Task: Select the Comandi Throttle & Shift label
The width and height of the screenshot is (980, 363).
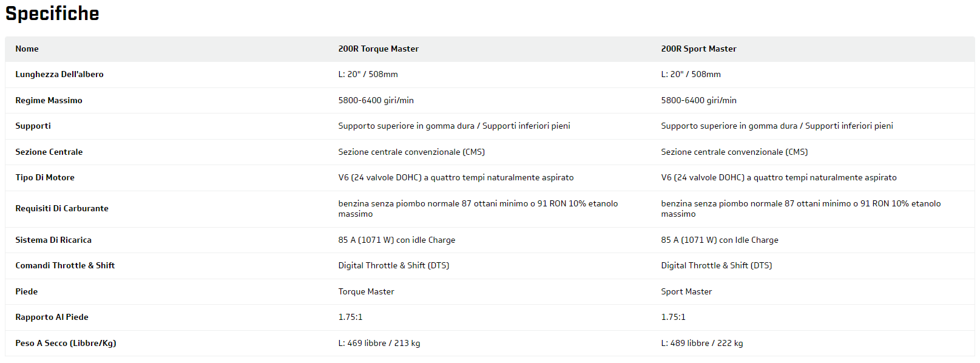Action: (x=65, y=266)
